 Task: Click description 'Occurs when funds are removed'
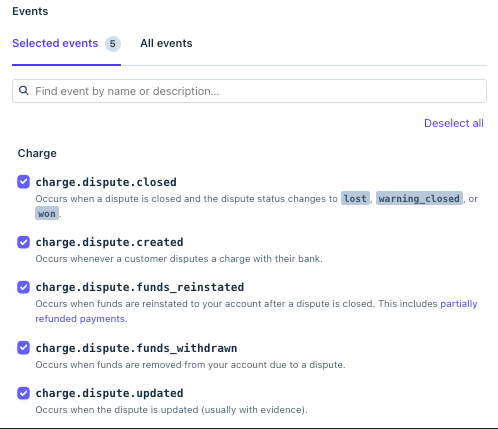[x=190, y=365]
